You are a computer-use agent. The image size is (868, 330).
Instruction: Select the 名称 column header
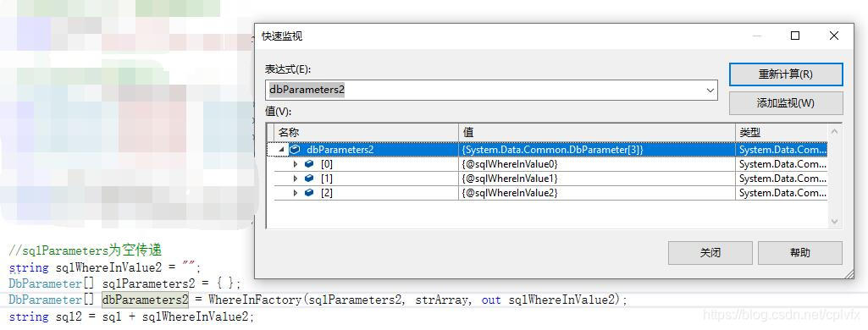(366, 133)
